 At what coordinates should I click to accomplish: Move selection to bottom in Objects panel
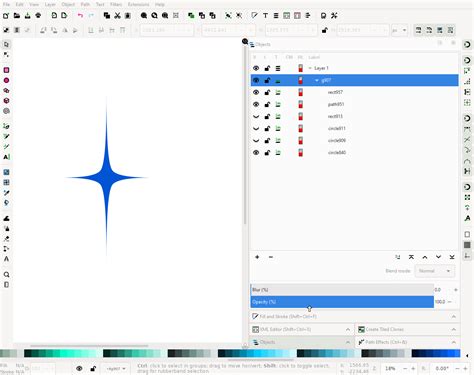point(452,257)
